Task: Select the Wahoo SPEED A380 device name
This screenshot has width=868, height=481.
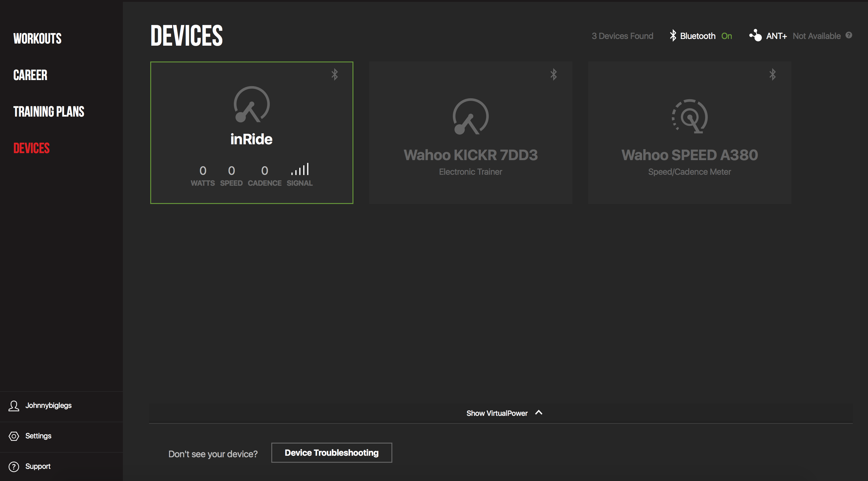Action: tap(689, 155)
